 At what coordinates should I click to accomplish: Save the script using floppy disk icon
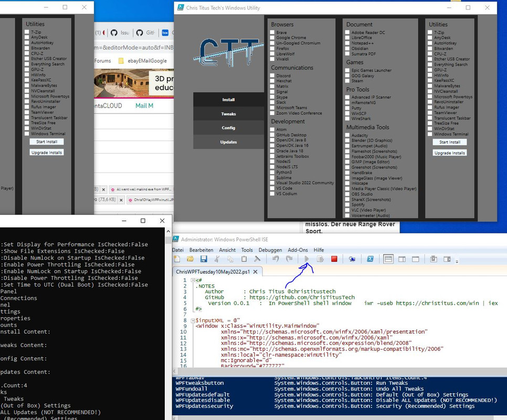[204, 259]
